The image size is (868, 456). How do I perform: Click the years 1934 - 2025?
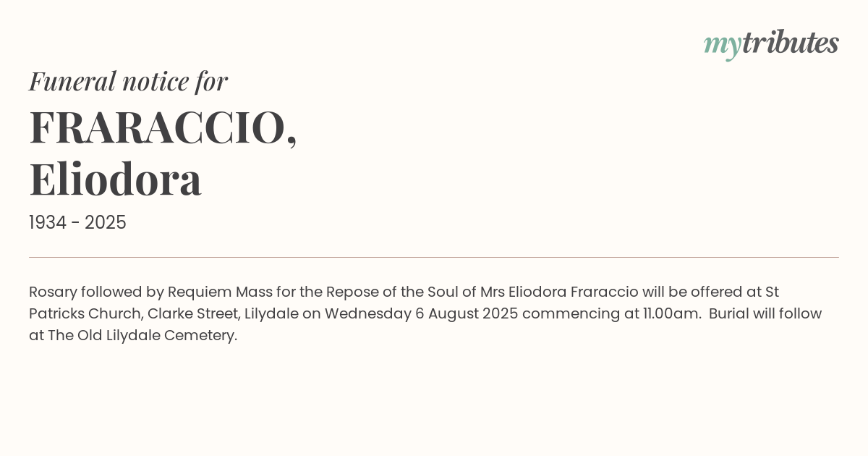tap(77, 223)
